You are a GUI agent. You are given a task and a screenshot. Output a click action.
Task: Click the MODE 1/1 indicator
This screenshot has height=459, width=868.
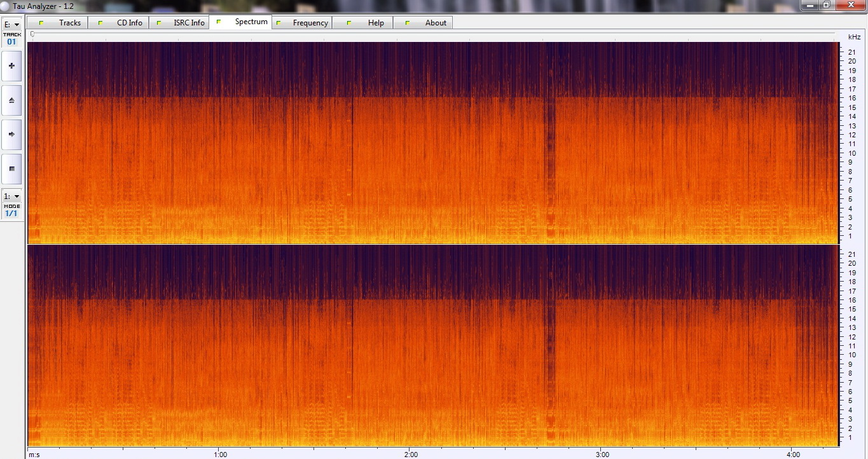pos(11,210)
